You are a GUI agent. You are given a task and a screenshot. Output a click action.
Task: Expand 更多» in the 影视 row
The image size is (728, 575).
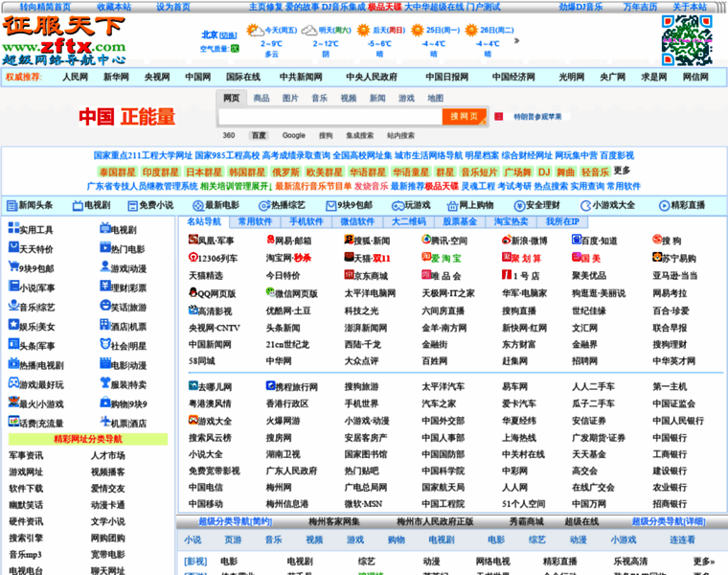704,561
